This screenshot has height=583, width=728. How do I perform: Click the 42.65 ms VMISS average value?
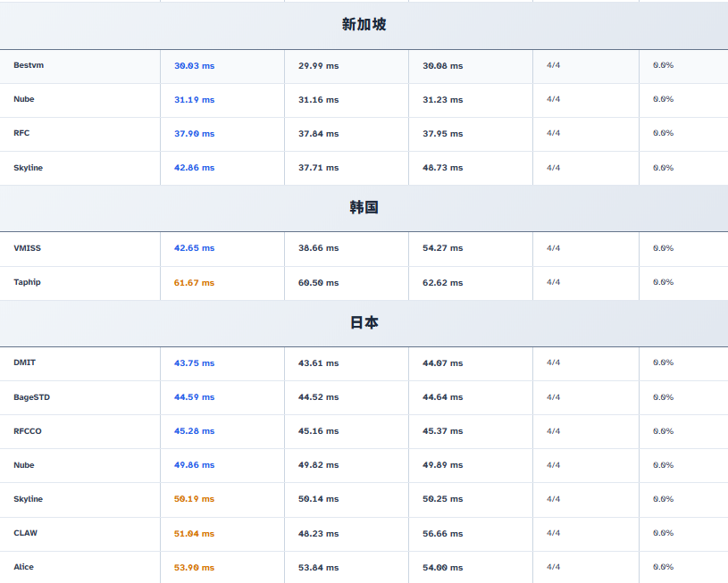194,248
